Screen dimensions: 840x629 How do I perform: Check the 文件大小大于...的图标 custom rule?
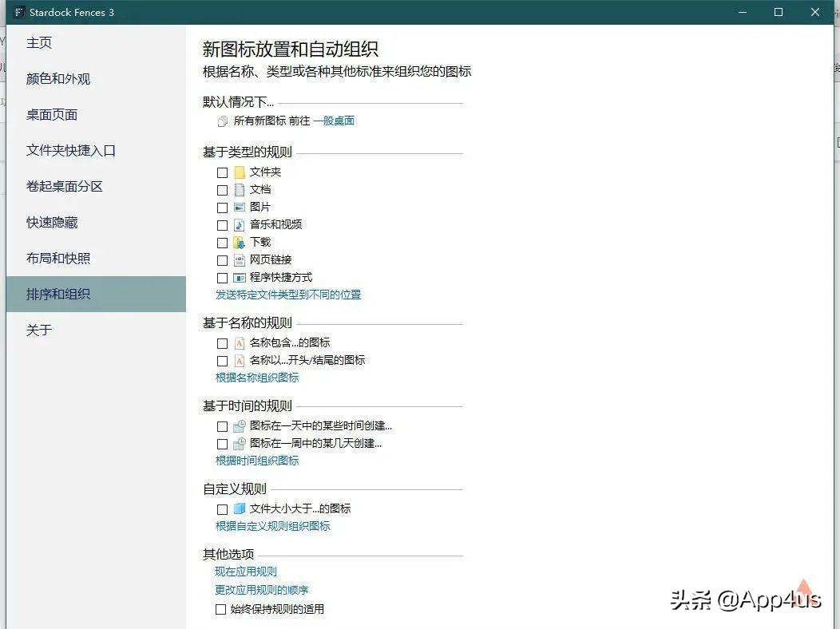221,508
